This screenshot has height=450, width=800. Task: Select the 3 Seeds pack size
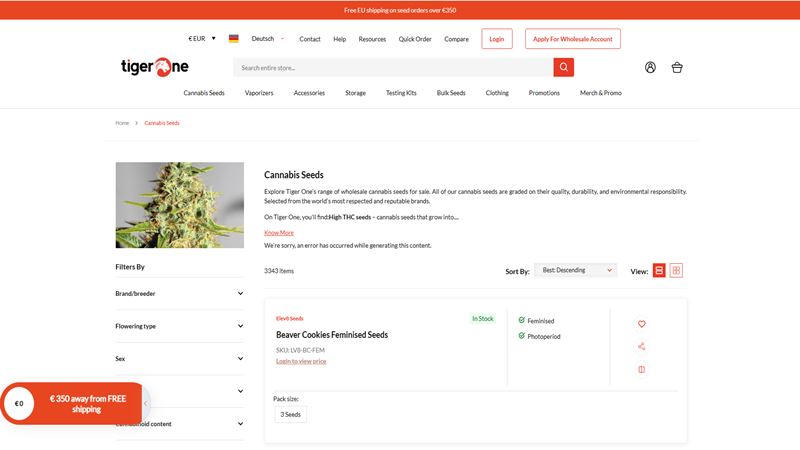(290, 414)
